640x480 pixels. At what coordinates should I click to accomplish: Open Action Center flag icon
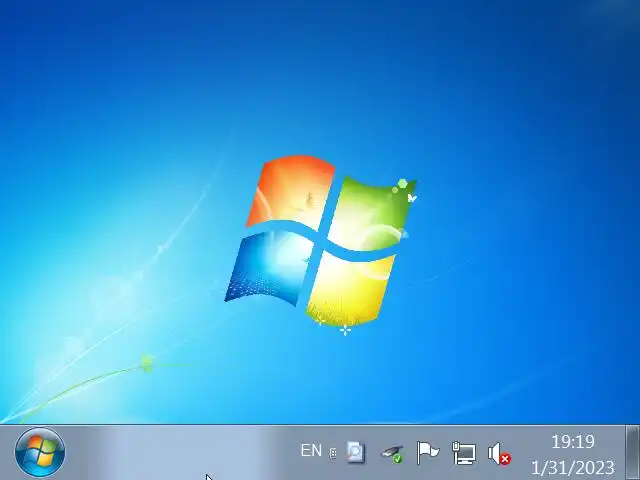427,453
